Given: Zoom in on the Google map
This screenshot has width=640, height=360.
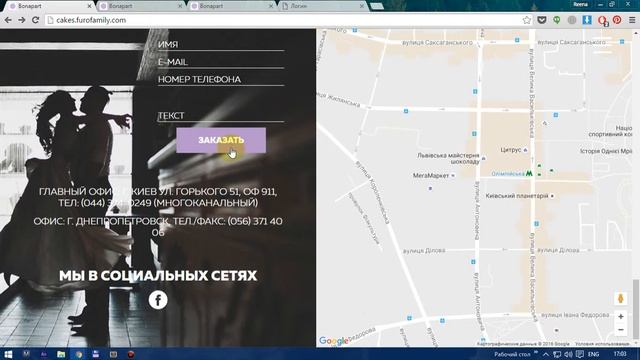Looking at the screenshot, I should pyautogui.click(x=621, y=316).
